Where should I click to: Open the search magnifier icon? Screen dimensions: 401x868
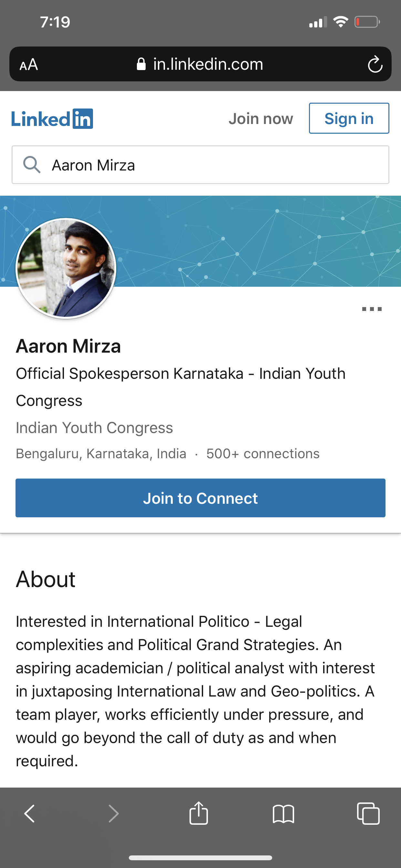[32, 165]
